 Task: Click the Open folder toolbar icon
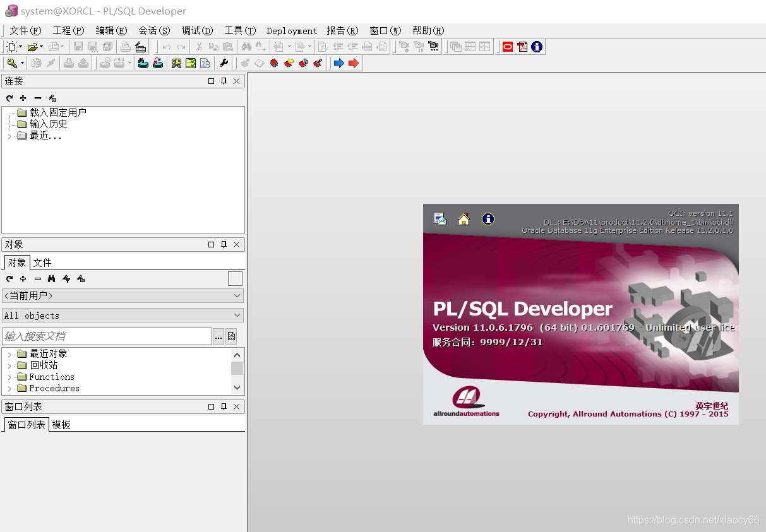pos(32,47)
